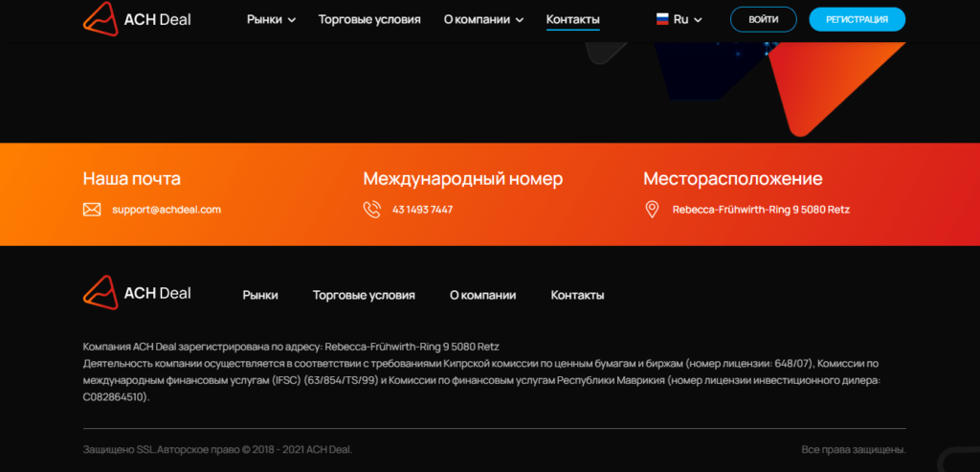Go to Рынки in the footer menu

260,295
